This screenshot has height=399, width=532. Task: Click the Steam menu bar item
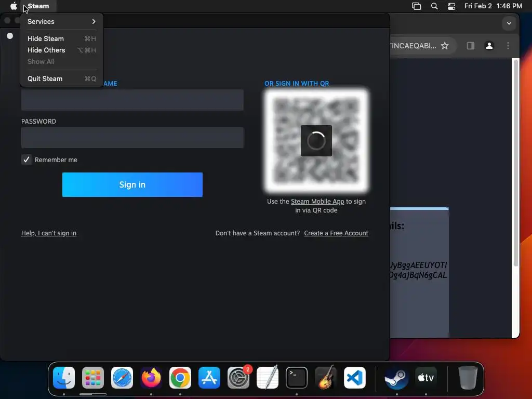coord(38,6)
